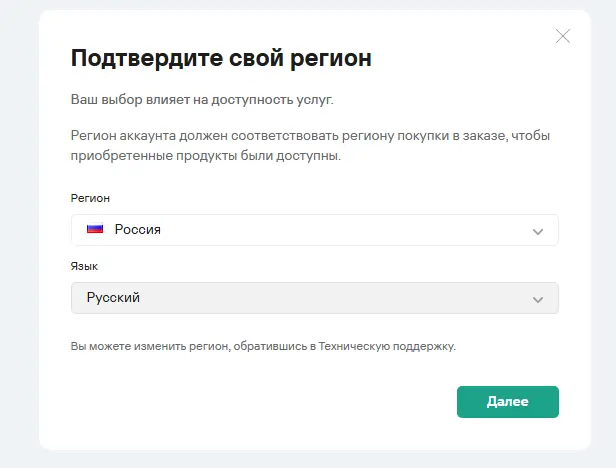The width and height of the screenshot is (616, 468).
Task: Click the Язык field label
Action: coord(84,266)
